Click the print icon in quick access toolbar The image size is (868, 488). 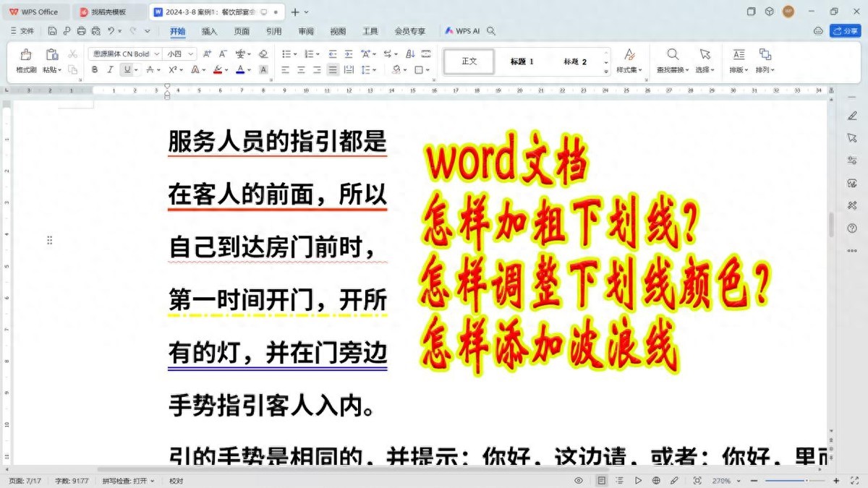[x=81, y=31]
